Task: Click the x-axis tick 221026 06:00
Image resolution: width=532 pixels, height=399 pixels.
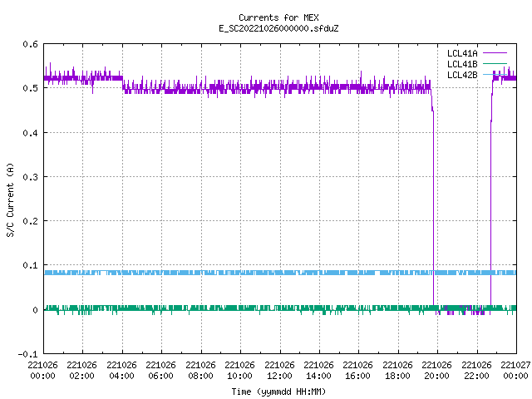Action: coord(160,371)
